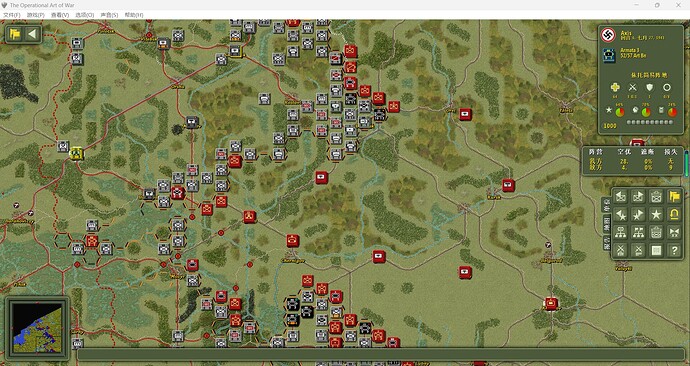690x366 pixels.
Task: Click the scrollbar beside the air superiority panel
Action: [686, 163]
